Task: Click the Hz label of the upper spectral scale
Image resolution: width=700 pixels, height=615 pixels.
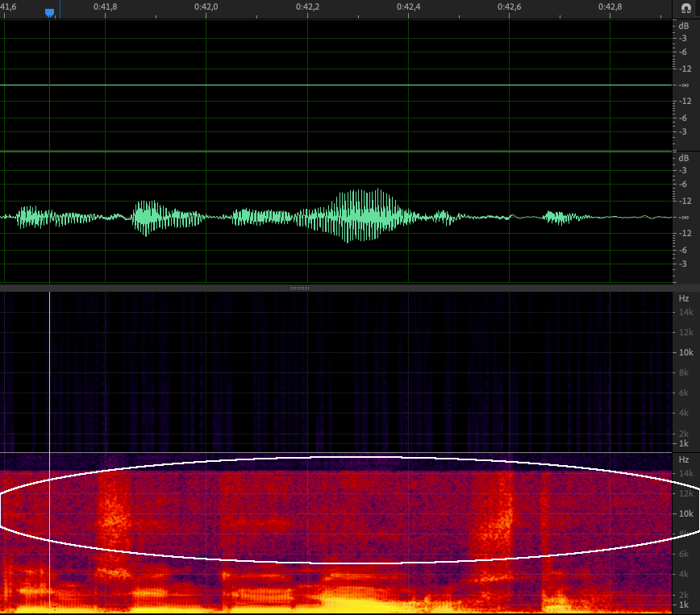Action: tap(683, 298)
